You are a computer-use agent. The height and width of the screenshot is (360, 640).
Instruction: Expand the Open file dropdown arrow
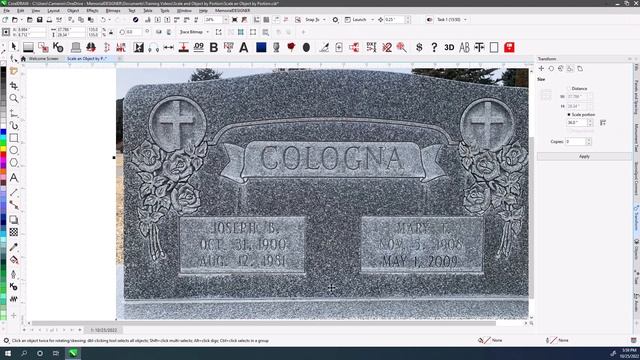pos(21,20)
